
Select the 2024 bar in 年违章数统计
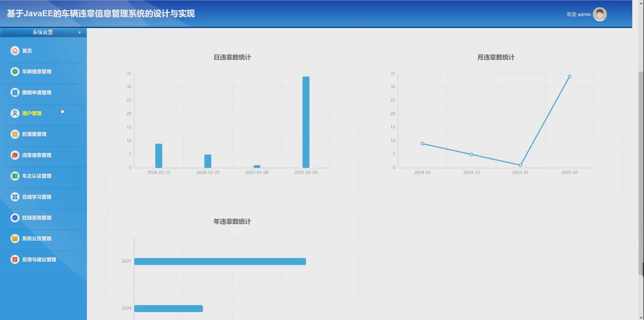coord(168,308)
